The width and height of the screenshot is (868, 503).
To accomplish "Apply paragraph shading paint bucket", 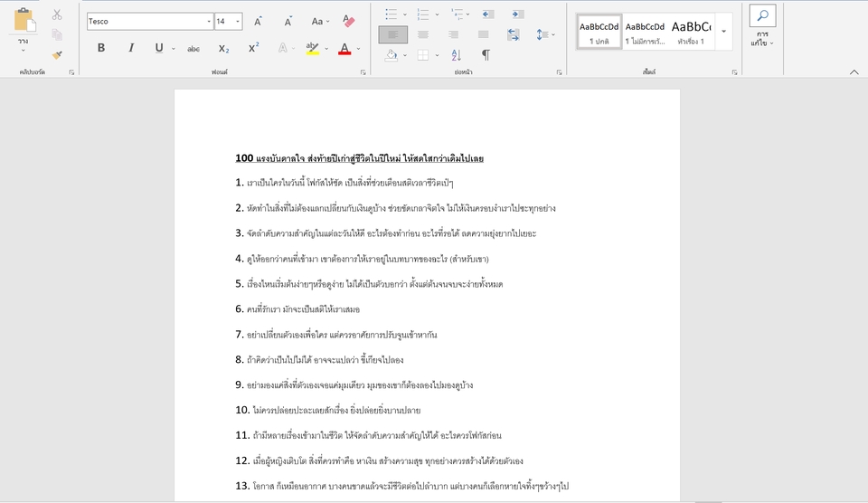I will 392,55.
